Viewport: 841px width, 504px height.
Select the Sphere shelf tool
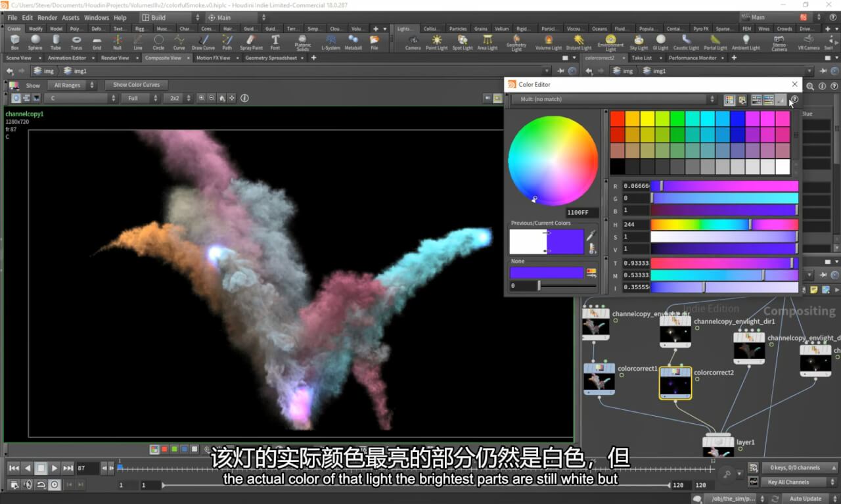(x=35, y=43)
